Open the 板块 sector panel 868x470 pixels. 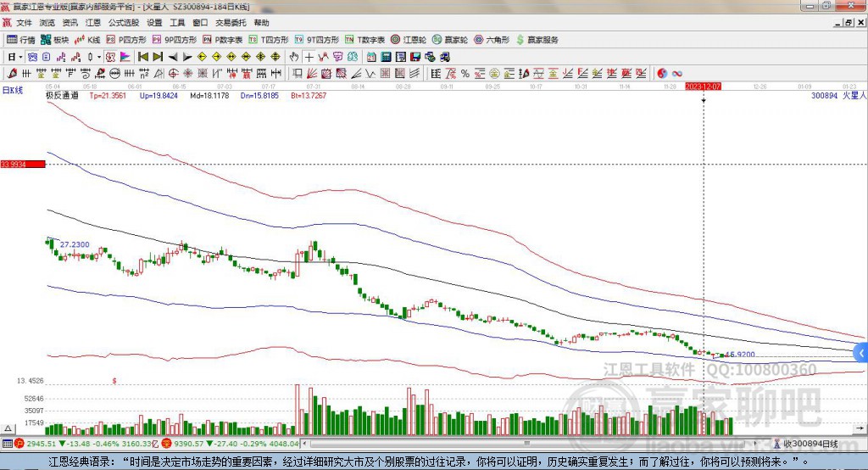[55, 40]
